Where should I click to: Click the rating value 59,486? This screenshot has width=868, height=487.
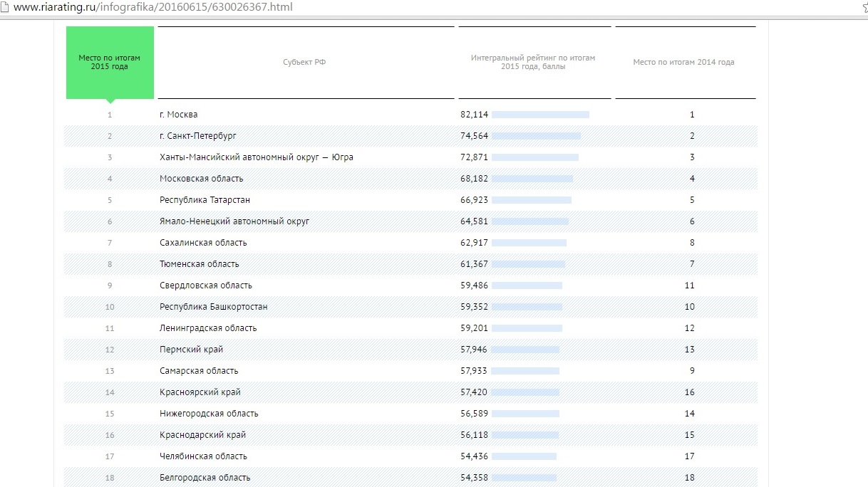[475, 286]
